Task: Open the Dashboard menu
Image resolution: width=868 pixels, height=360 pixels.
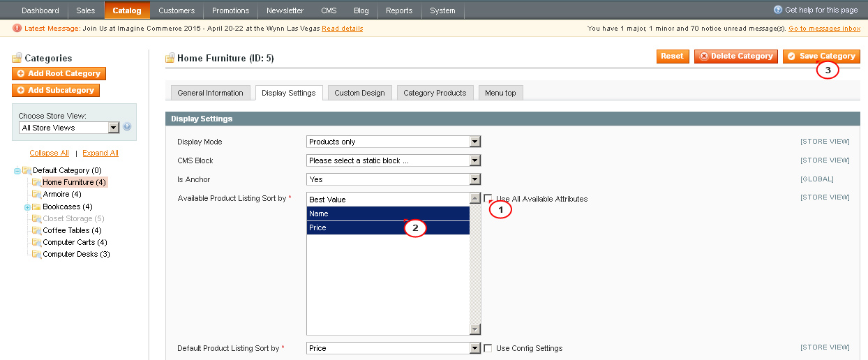Action: pyautogui.click(x=40, y=10)
